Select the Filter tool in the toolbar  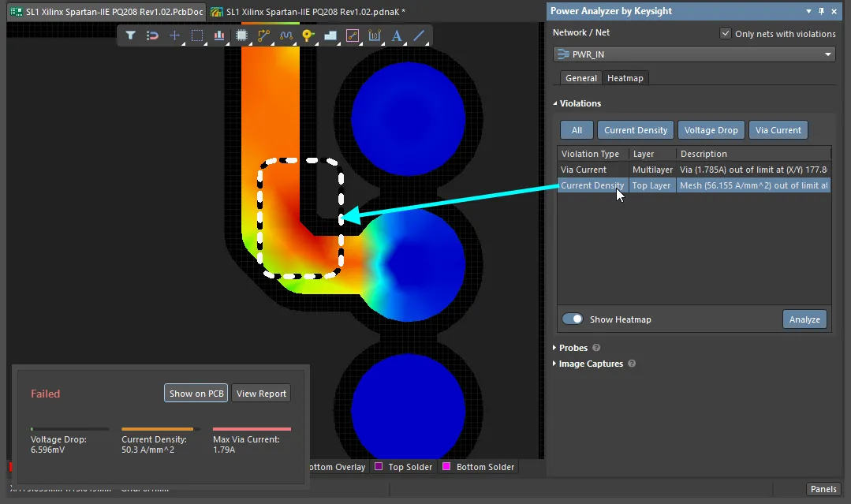point(131,35)
